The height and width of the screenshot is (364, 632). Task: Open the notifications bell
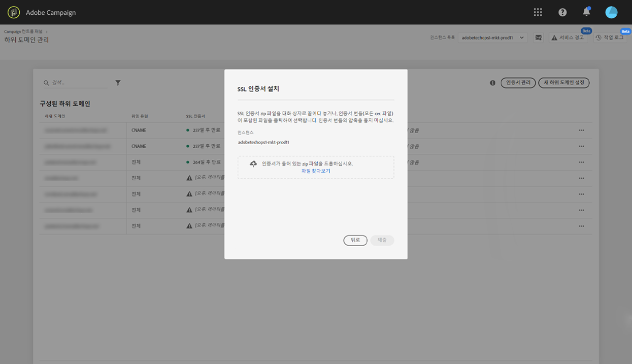pos(586,12)
